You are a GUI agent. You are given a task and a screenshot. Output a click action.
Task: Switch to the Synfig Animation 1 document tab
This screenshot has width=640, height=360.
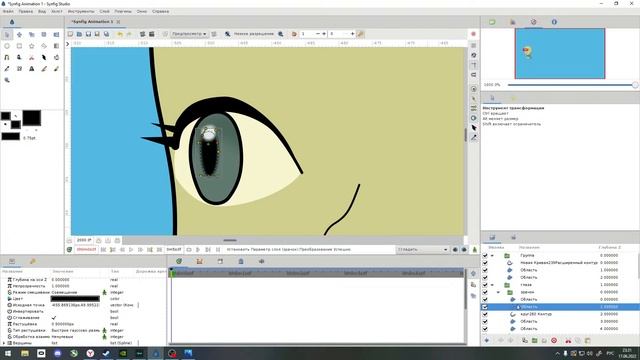click(x=92, y=22)
